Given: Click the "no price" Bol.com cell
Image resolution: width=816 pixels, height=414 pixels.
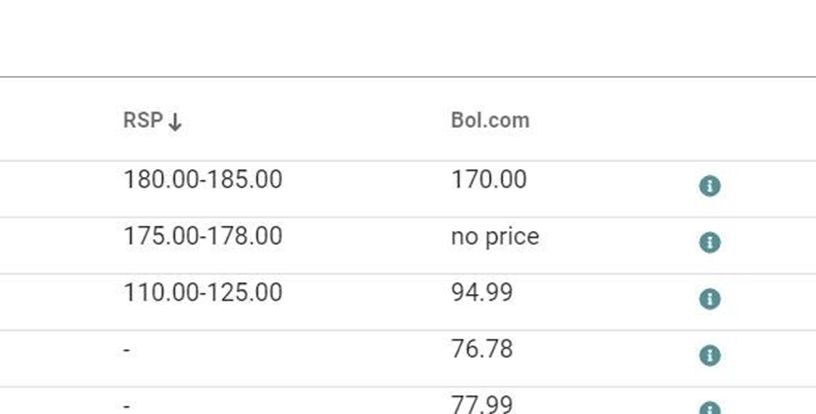Looking at the screenshot, I should pos(495,237).
